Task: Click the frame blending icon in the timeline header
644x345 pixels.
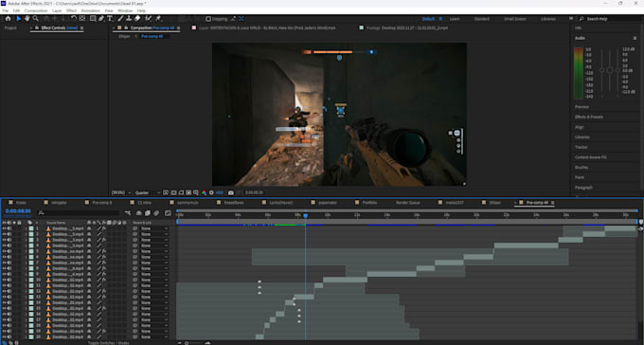Action: (148, 213)
